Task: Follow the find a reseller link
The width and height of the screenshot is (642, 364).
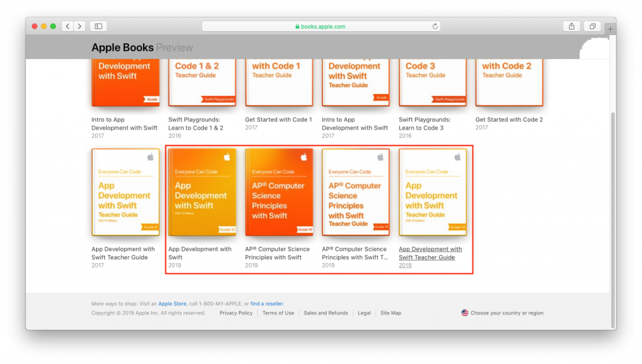Action: coord(266,304)
